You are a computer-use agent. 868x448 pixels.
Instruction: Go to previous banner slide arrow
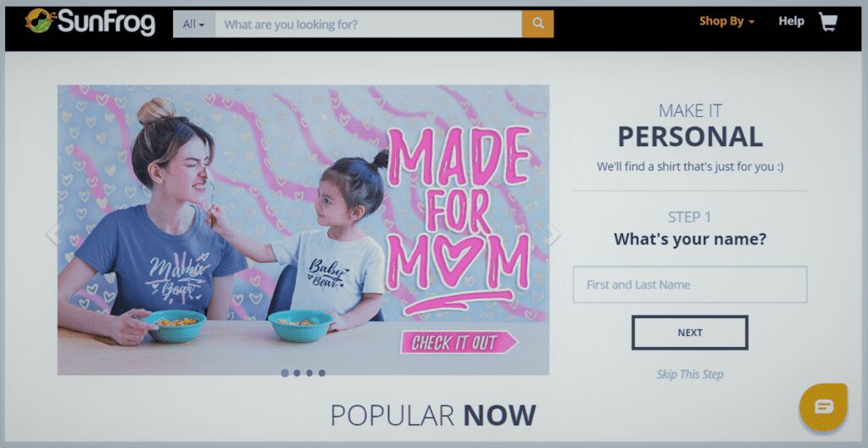(x=53, y=234)
